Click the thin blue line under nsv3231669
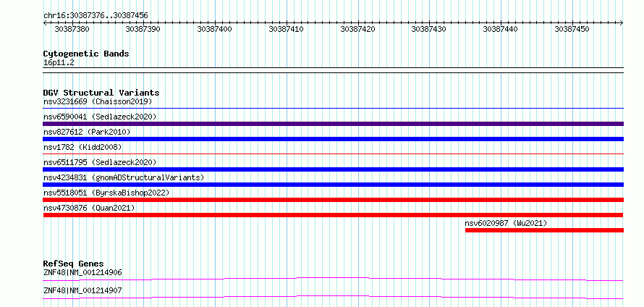 (x=333, y=109)
